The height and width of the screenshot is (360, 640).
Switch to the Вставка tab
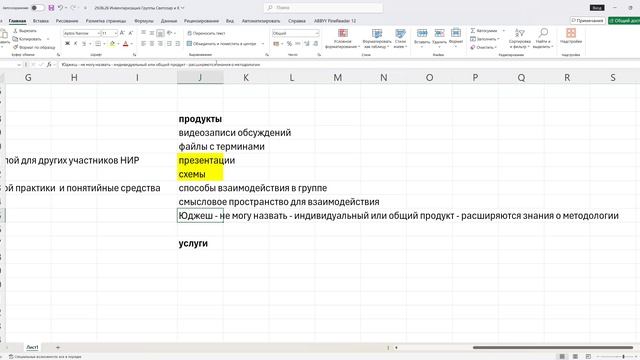(41, 21)
